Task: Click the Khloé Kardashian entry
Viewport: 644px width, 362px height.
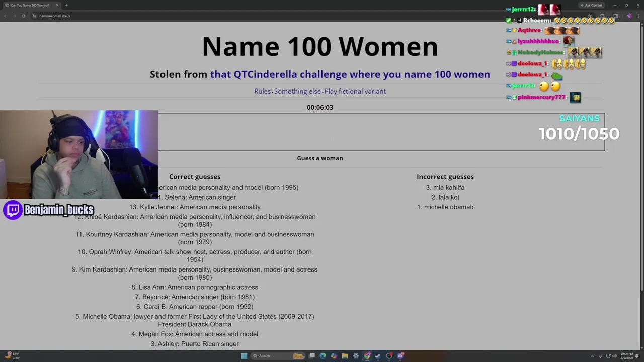Action: (x=195, y=220)
